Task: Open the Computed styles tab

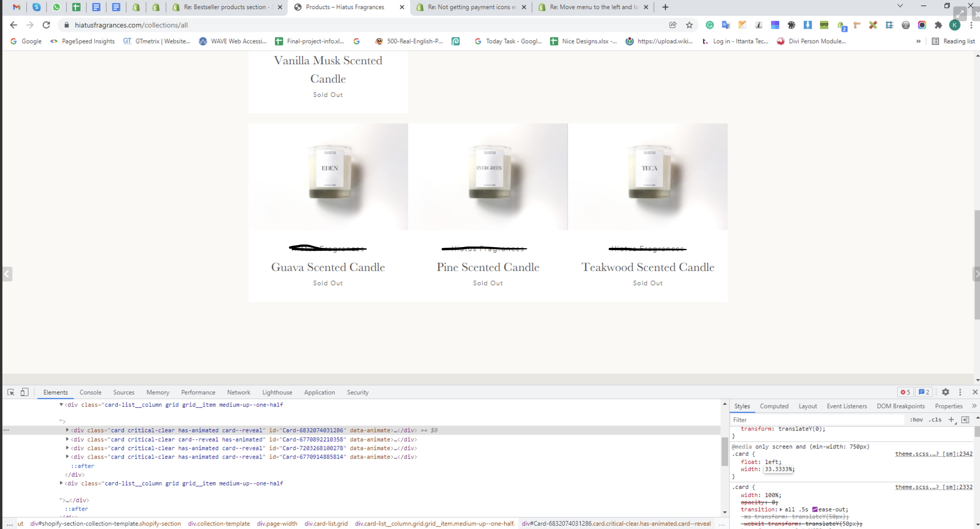Action: click(774, 406)
